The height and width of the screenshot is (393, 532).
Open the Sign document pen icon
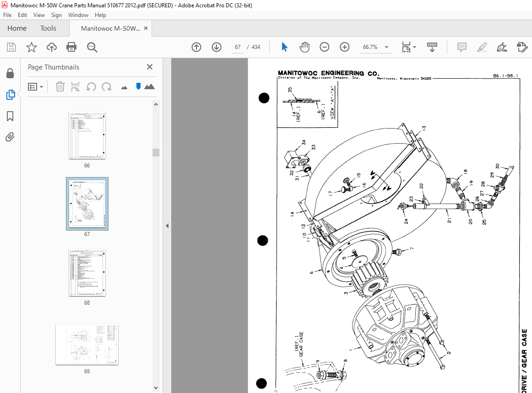[x=502, y=47]
